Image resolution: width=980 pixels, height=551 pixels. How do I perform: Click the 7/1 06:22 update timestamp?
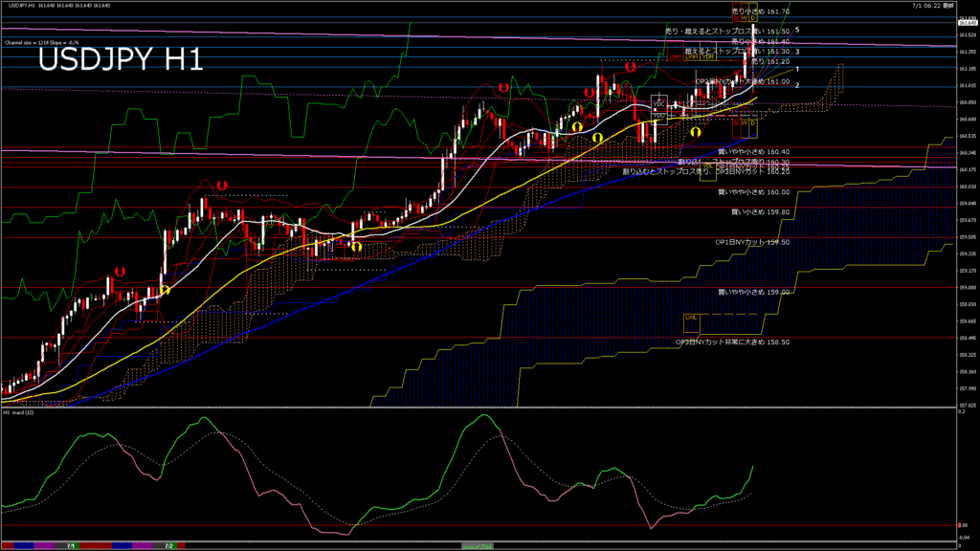pos(934,6)
